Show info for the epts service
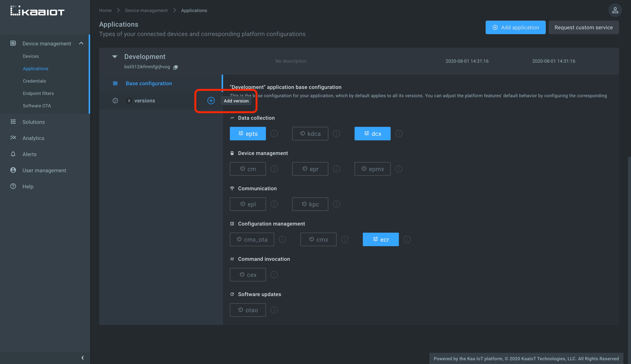Viewport: 631px width, 364px height. coord(274,134)
